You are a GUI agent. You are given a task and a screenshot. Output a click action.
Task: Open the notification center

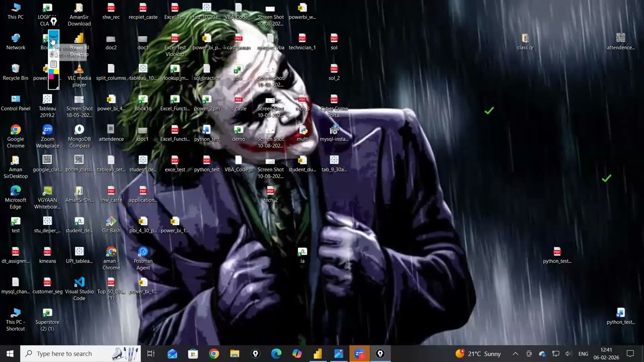630,353
